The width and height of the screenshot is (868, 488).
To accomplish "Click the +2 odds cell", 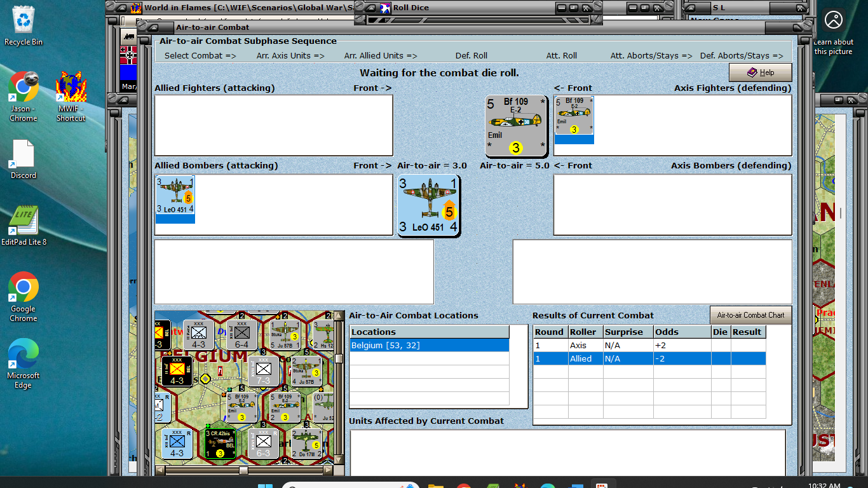I will (682, 346).
